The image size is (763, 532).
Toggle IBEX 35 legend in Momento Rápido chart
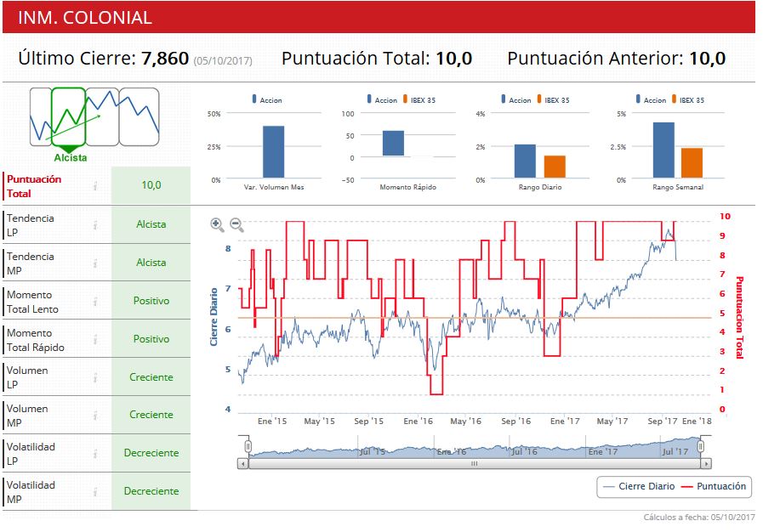click(x=419, y=99)
